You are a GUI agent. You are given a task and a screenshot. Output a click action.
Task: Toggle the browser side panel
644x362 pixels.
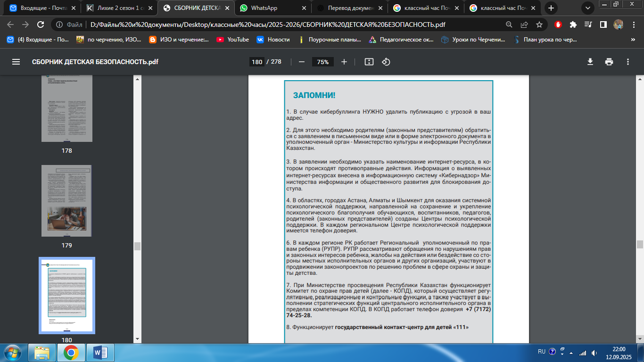pyautogui.click(x=603, y=25)
